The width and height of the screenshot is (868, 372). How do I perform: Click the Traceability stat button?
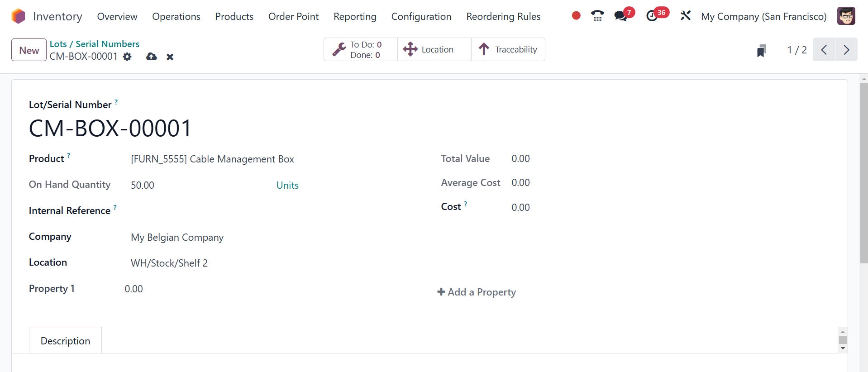(508, 49)
